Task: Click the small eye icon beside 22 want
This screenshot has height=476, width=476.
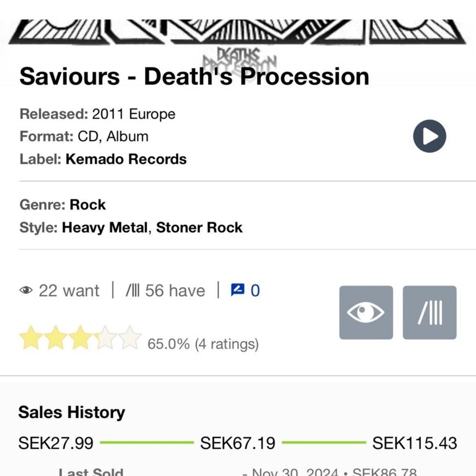Action: (26, 290)
